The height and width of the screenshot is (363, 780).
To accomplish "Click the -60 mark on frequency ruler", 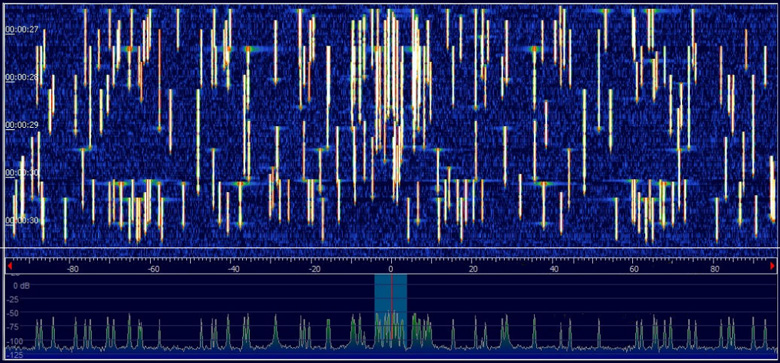I will pos(153,269).
